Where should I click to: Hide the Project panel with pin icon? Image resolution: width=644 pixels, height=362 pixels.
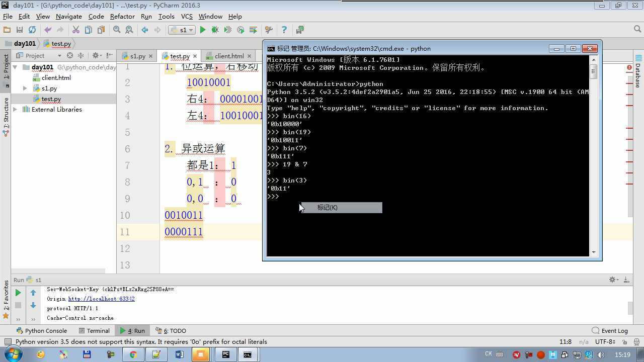(108, 55)
